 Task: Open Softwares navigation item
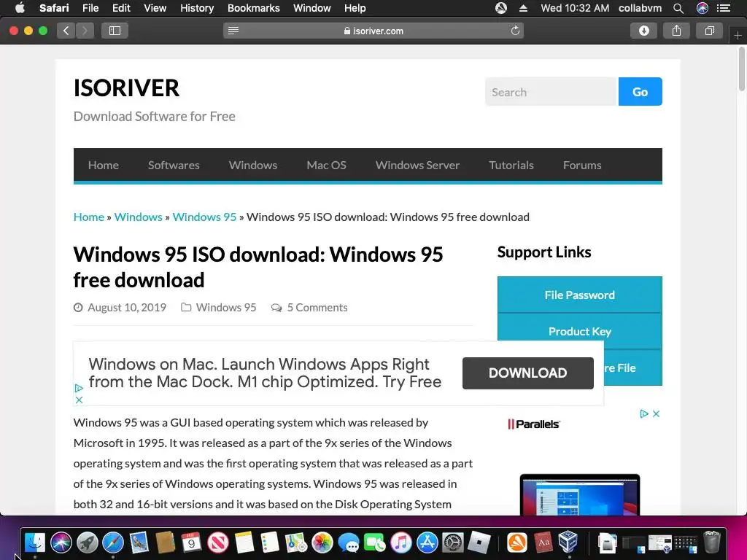[174, 166]
